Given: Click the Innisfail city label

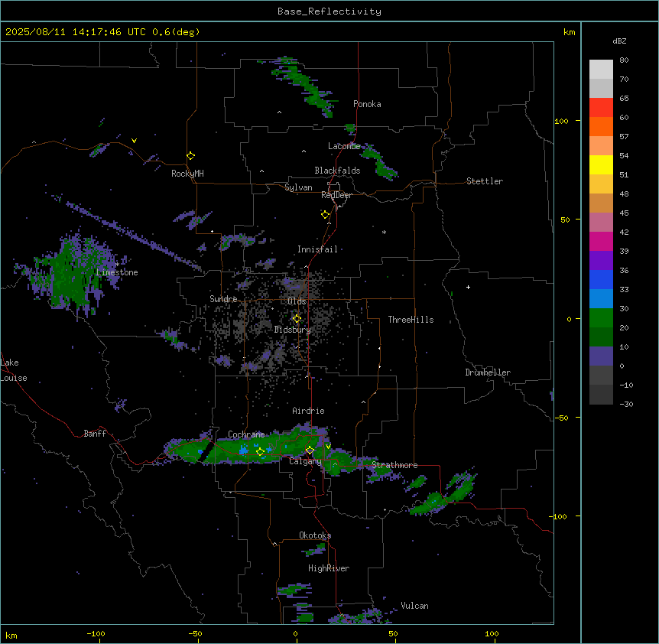Looking at the screenshot, I should [x=317, y=249].
